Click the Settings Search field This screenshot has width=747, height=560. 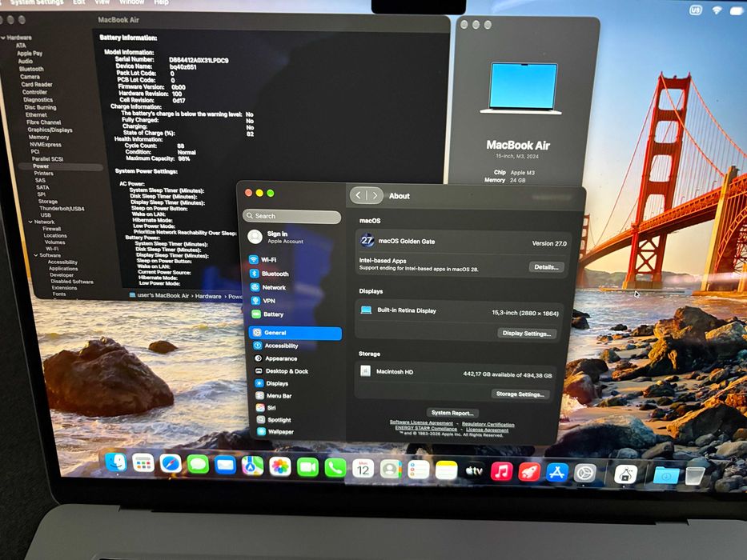click(x=292, y=216)
